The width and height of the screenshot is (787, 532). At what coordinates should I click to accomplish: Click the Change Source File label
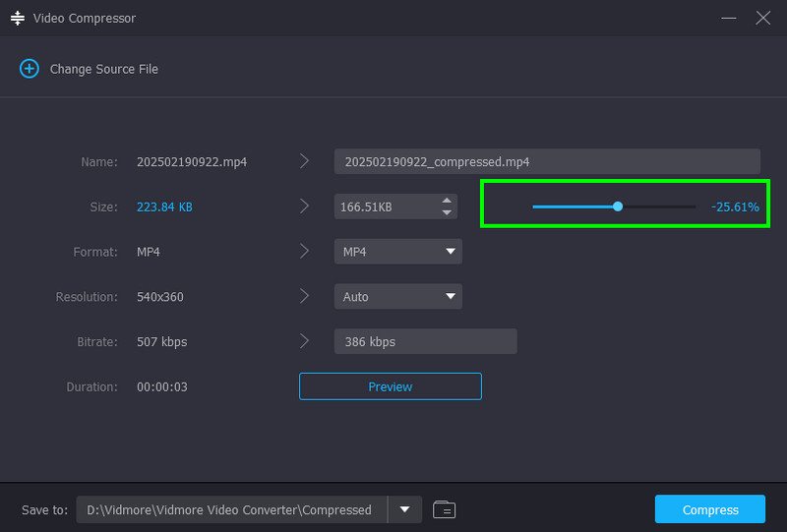tap(104, 69)
